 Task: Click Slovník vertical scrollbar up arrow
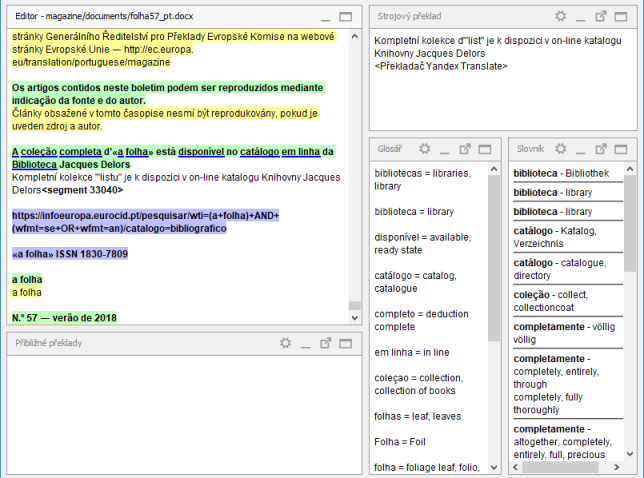[630, 169]
